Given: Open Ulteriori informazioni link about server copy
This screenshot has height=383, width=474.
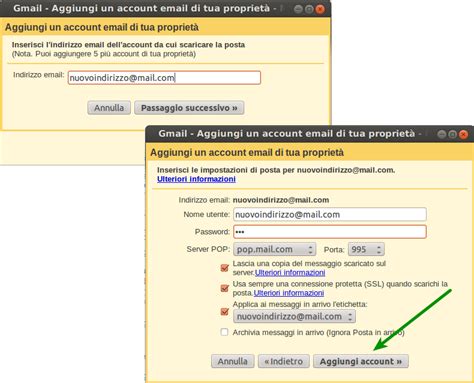Looking at the screenshot, I should click(x=290, y=273).
